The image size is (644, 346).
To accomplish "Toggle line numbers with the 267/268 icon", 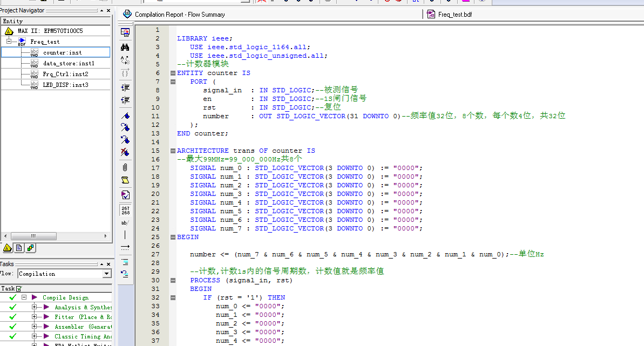I will pyautogui.click(x=125, y=209).
